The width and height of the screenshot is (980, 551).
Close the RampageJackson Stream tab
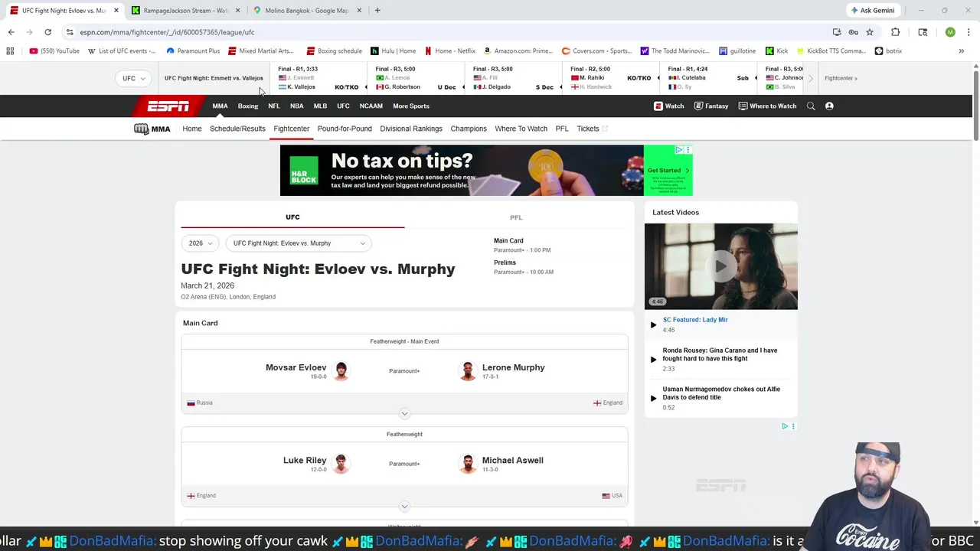coord(237,11)
